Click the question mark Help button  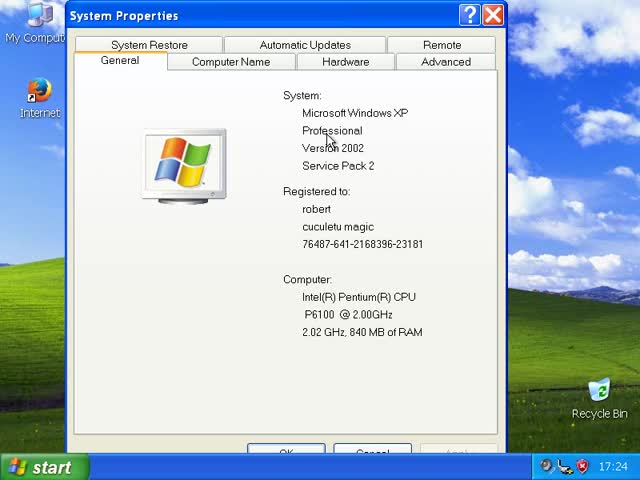(470, 15)
